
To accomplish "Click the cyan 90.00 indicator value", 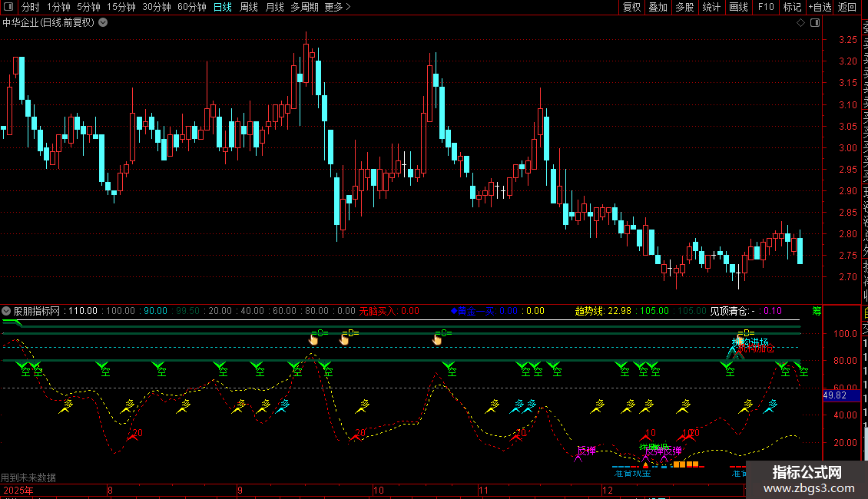I will click(x=156, y=311).
